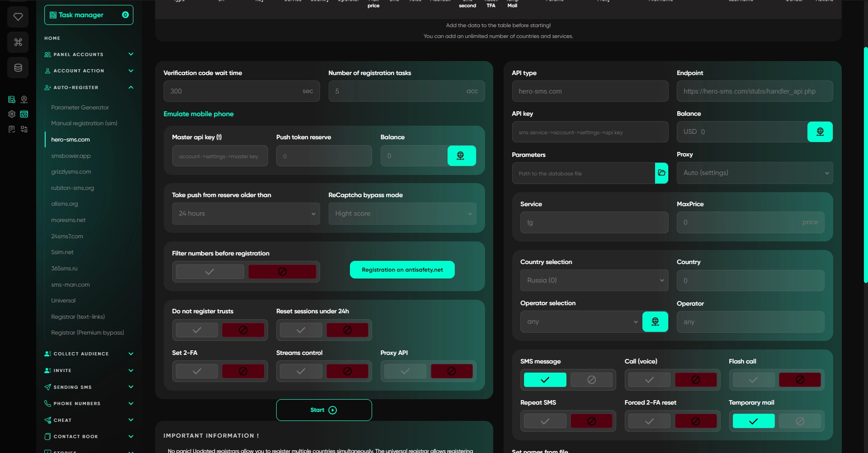Open the Take push from reserve 24 hours dropdown
This screenshot has width=868, height=453.
click(x=246, y=214)
